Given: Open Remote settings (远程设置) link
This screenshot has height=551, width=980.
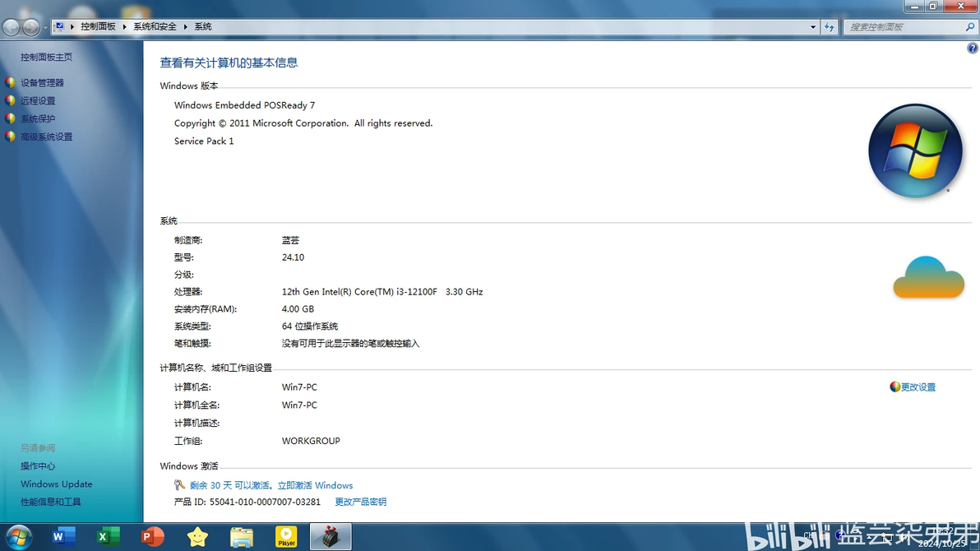Looking at the screenshot, I should click(38, 100).
